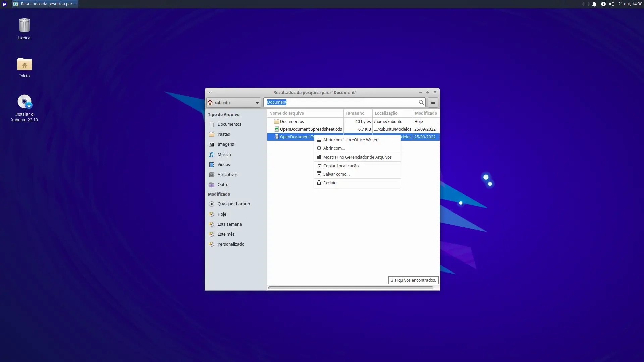Open the Início home folder icon
This screenshot has width=644, height=362.
[24, 64]
